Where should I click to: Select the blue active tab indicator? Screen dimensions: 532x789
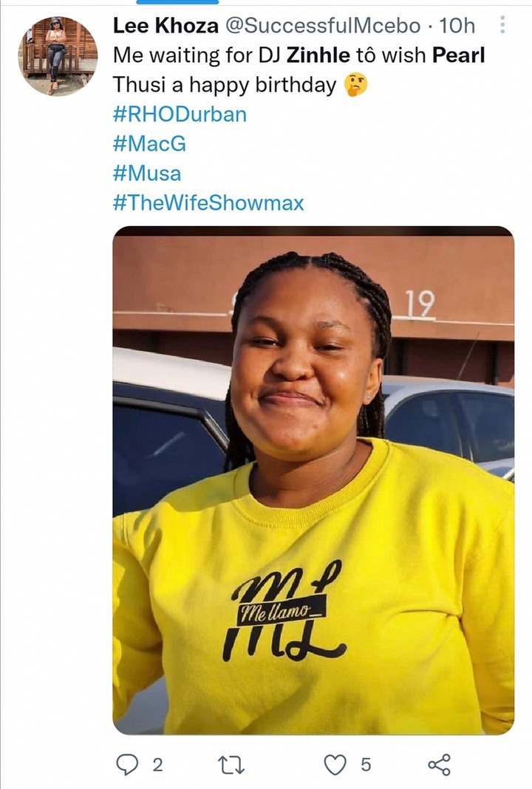click(177, 2)
